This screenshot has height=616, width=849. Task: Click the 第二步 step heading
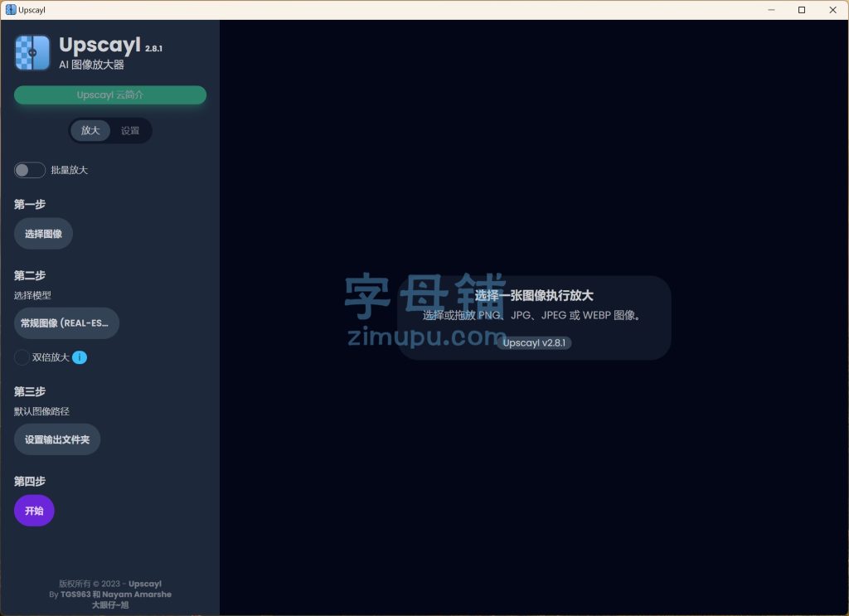(x=30, y=275)
